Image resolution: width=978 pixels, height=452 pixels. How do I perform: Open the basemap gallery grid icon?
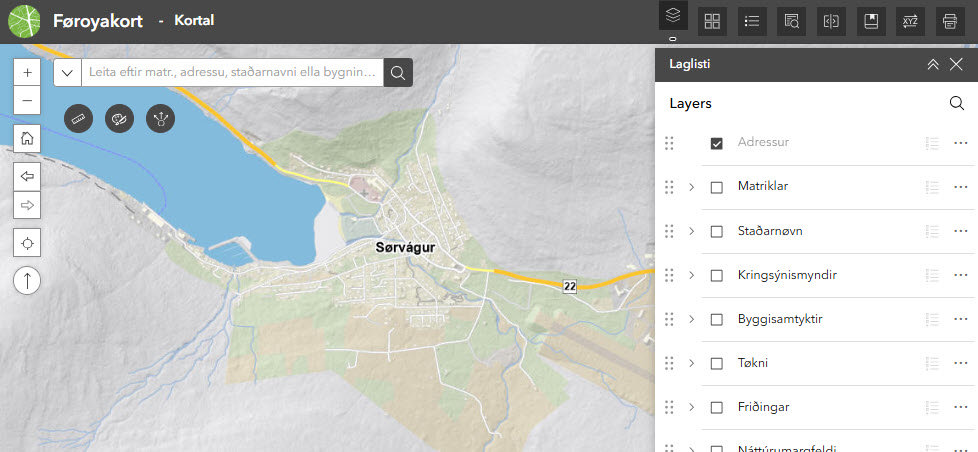(x=712, y=21)
